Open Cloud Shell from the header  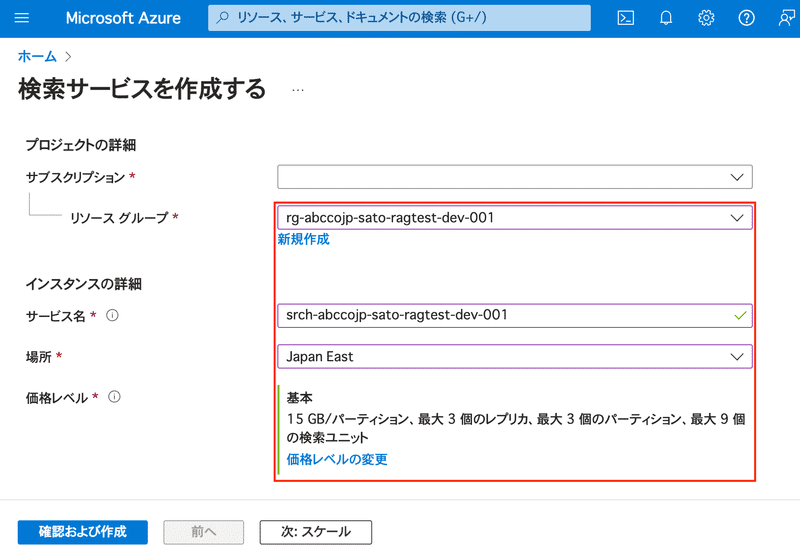click(x=626, y=18)
